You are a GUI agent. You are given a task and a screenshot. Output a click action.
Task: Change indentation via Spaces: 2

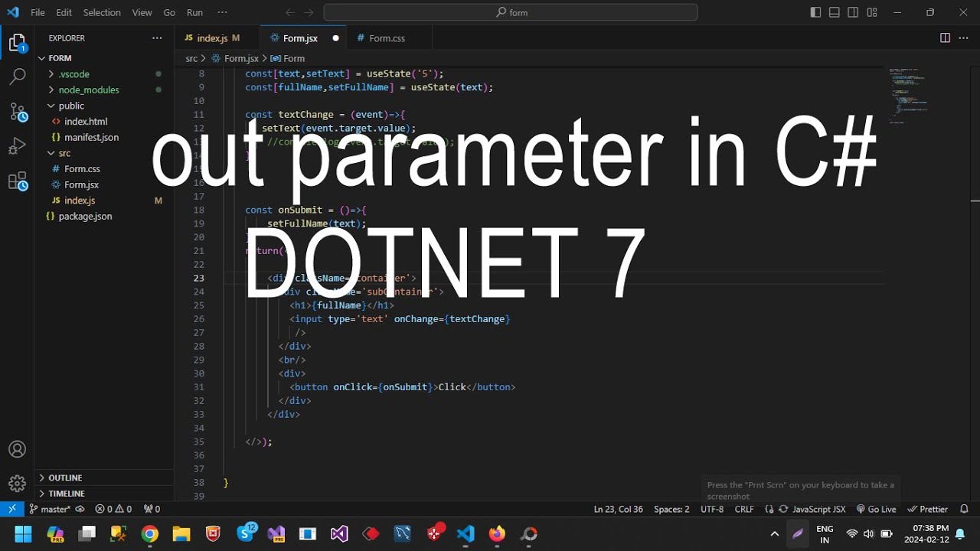click(x=671, y=509)
